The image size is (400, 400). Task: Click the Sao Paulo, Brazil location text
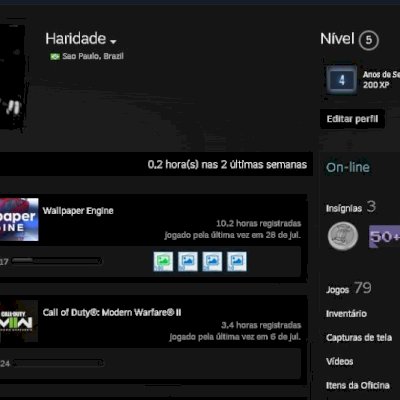(93, 56)
